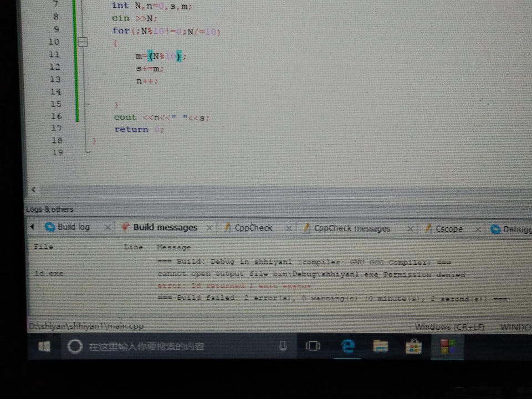Screen dimensions: 532x399
Task: Click on the for loop statement line
Action: tap(166, 31)
